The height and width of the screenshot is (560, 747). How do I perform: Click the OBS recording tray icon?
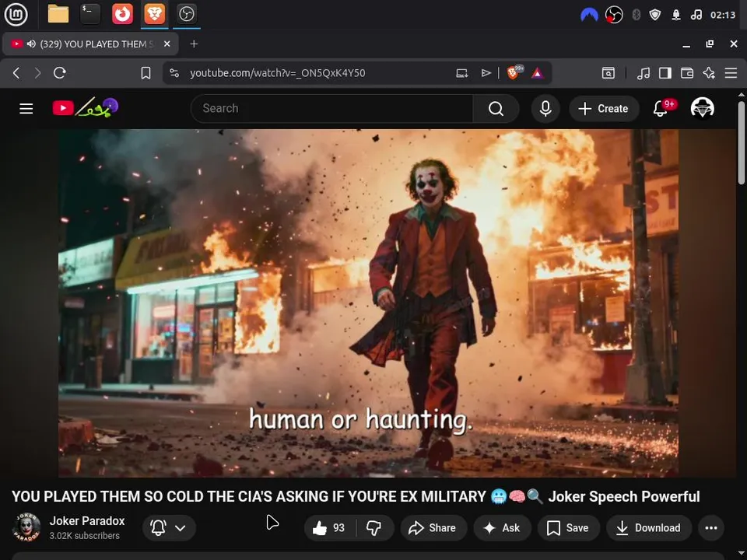tap(614, 15)
